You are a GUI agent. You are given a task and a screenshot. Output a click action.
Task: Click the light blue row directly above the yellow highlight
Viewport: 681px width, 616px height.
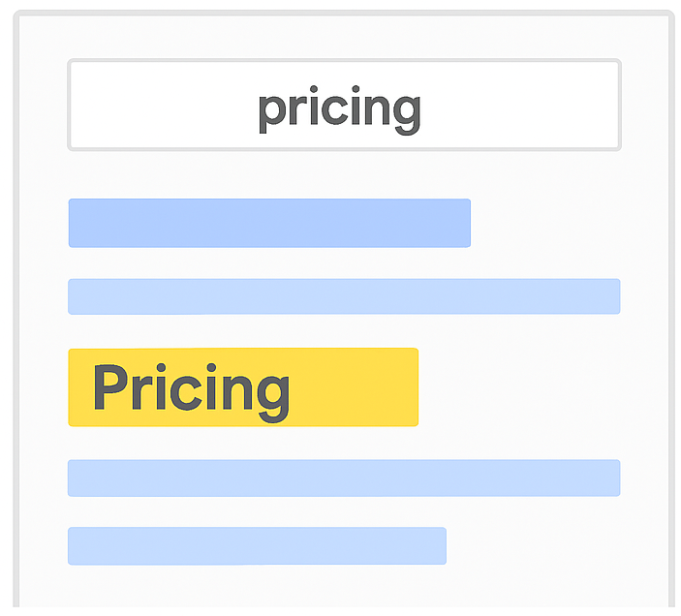tap(343, 296)
